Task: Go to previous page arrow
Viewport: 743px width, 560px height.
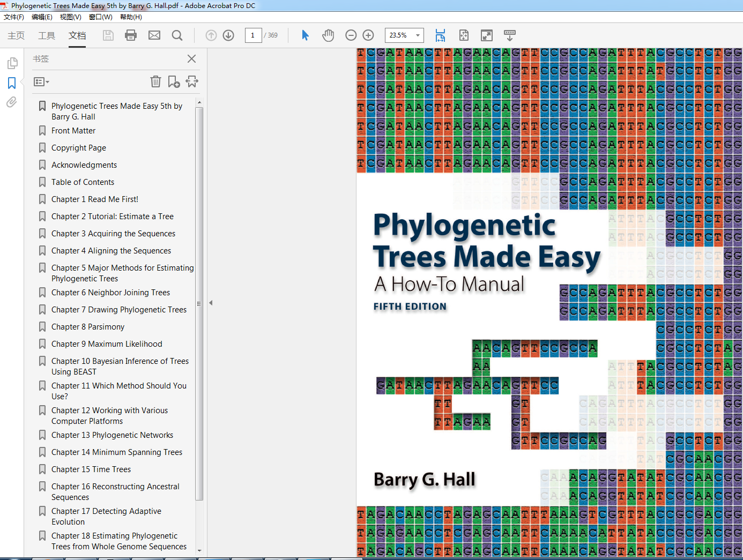Action: click(211, 35)
